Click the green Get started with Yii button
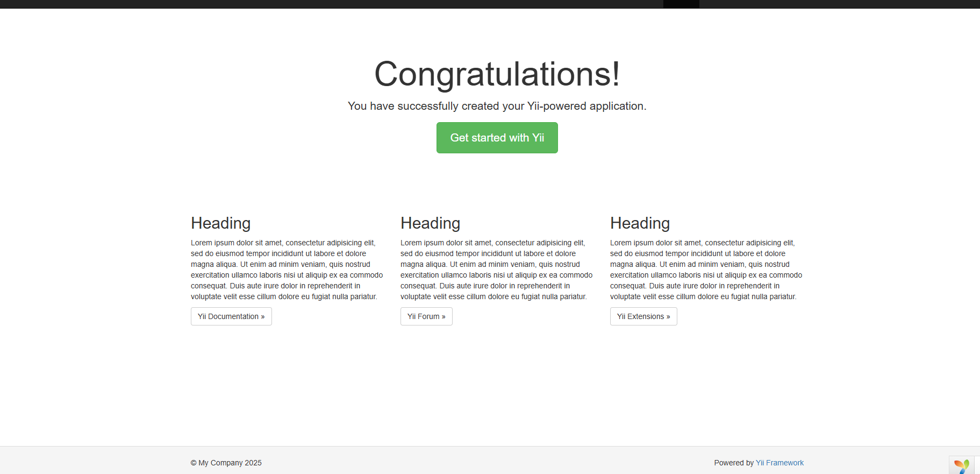This screenshot has width=980, height=474. coord(497,138)
